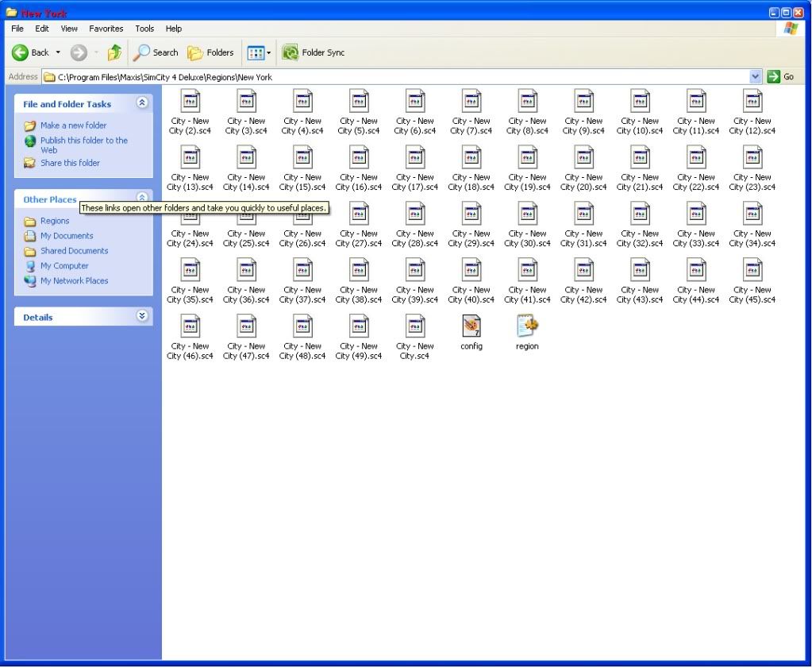
Task: Open the Shared Documents link
Action: pos(75,251)
